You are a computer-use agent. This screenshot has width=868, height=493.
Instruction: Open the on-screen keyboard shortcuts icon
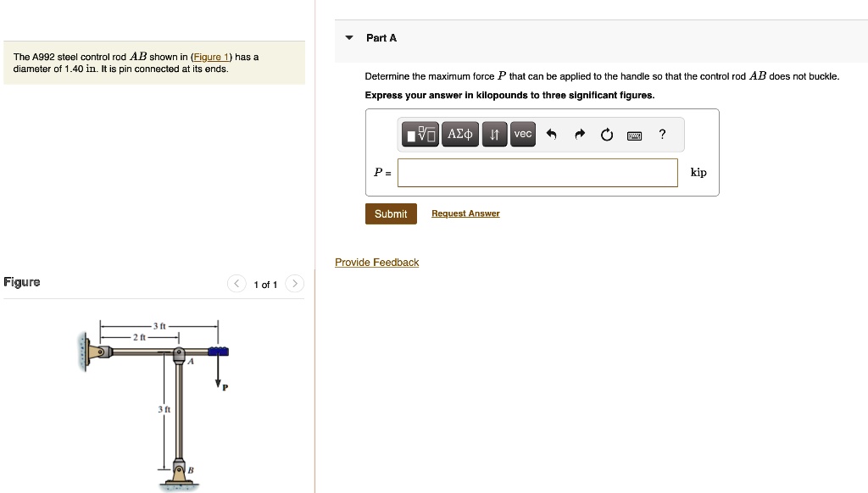[634, 134]
